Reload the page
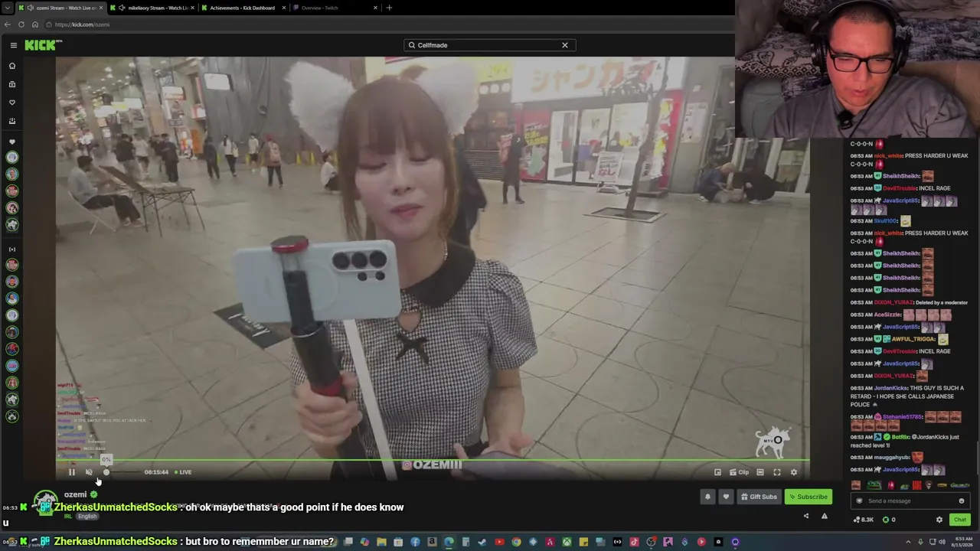980x551 pixels. pyautogui.click(x=21, y=24)
